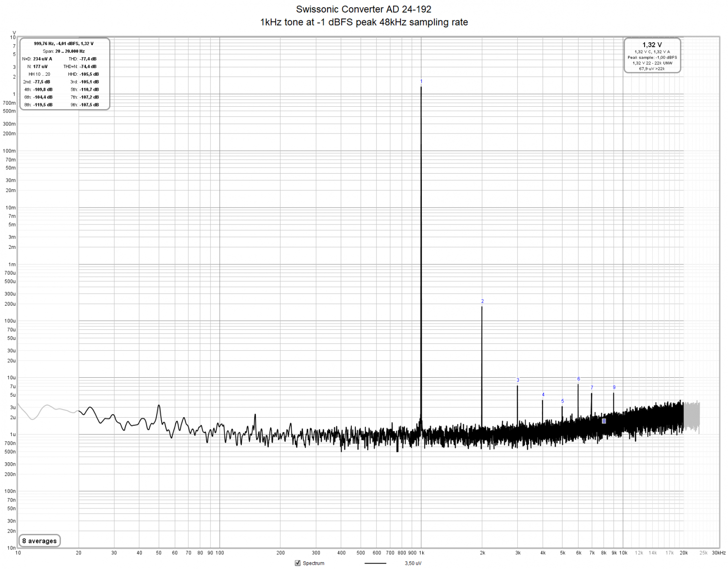Click the 6th harmonic -104,4 dB value
The width and height of the screenshot is (728, 569).
pos(43,98)
